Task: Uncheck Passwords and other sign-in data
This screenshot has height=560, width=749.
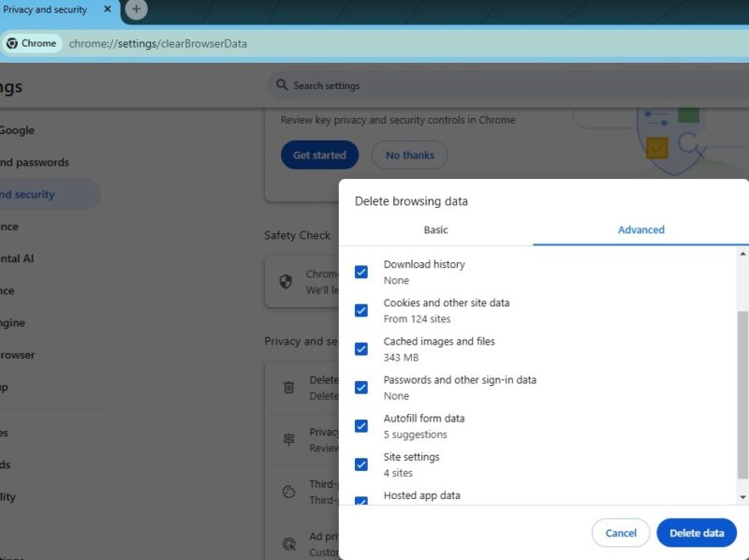Action: [360, 387]
